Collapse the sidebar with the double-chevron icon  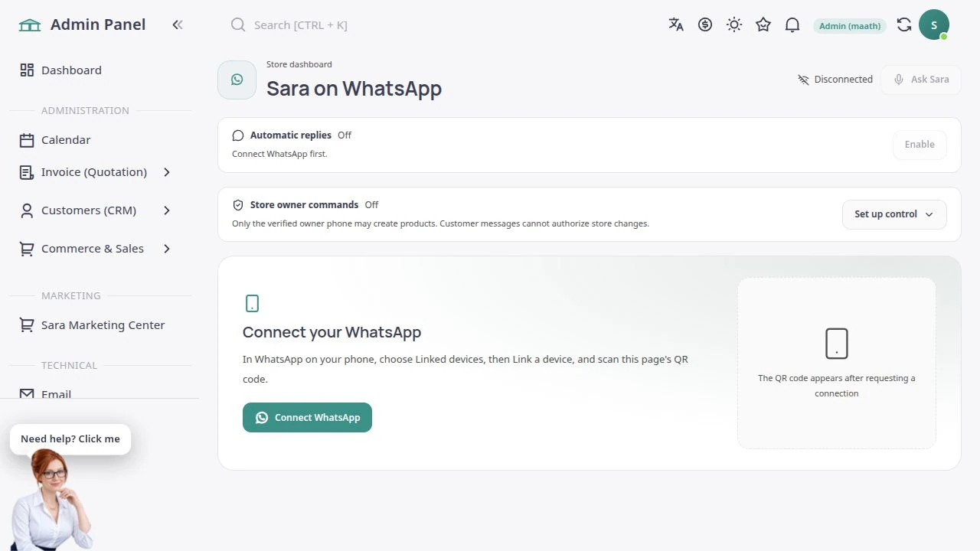click(x=178, y=24)
